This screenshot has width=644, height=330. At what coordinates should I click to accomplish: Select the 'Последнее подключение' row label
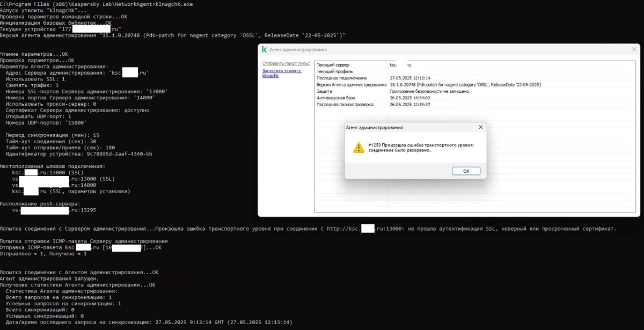tap(341, 78)
